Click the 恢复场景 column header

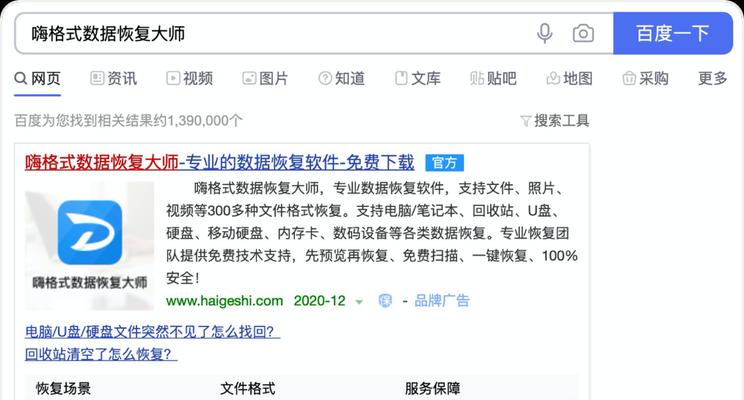click(x=64, y=389)
